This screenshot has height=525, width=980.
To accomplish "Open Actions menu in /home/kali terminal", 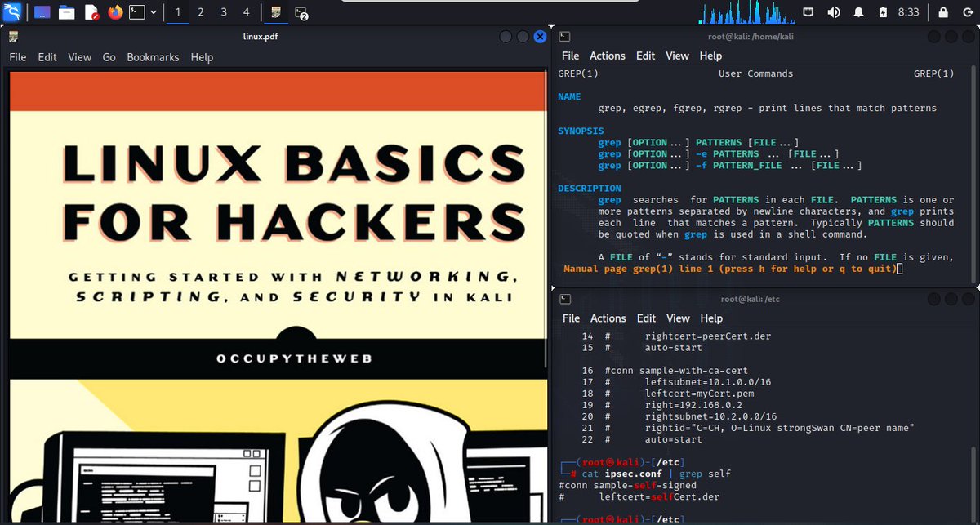I will pos(608,56).
